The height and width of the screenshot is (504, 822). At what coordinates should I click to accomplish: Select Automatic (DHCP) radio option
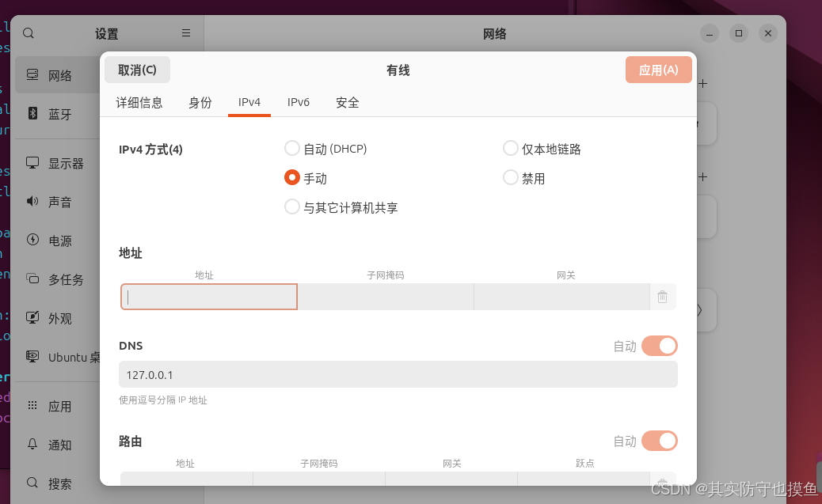click(x=291, y=148)
